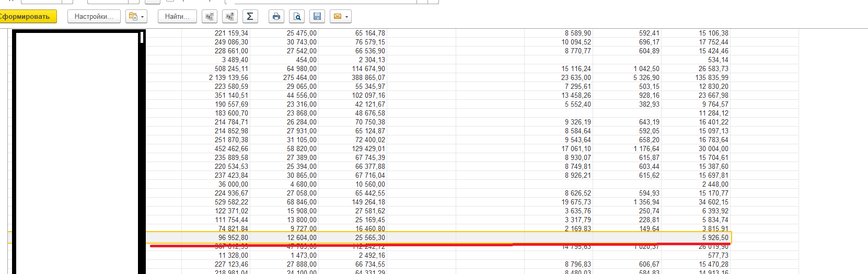Open the Настройки... settings dialog
Viewport: 868px width, 274px height.
coord(94,17)
